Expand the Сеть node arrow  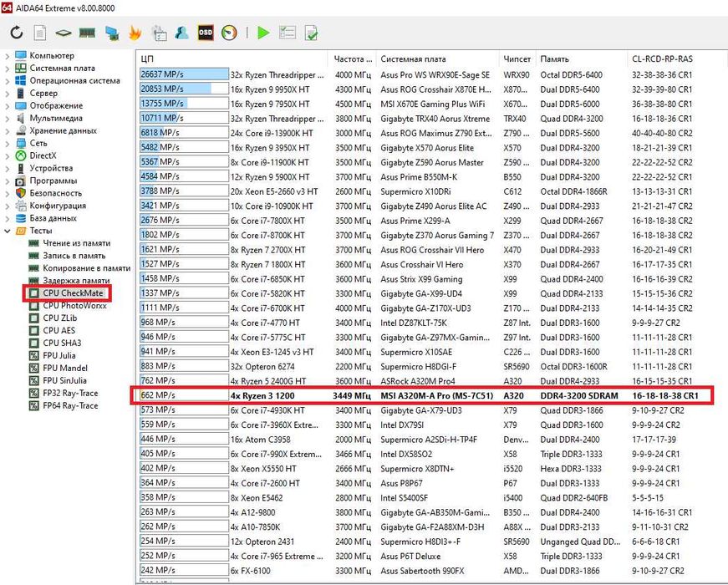point(7,144)
